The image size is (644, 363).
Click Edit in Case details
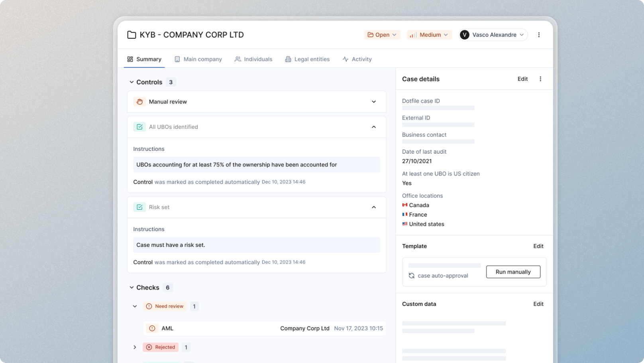522,79
